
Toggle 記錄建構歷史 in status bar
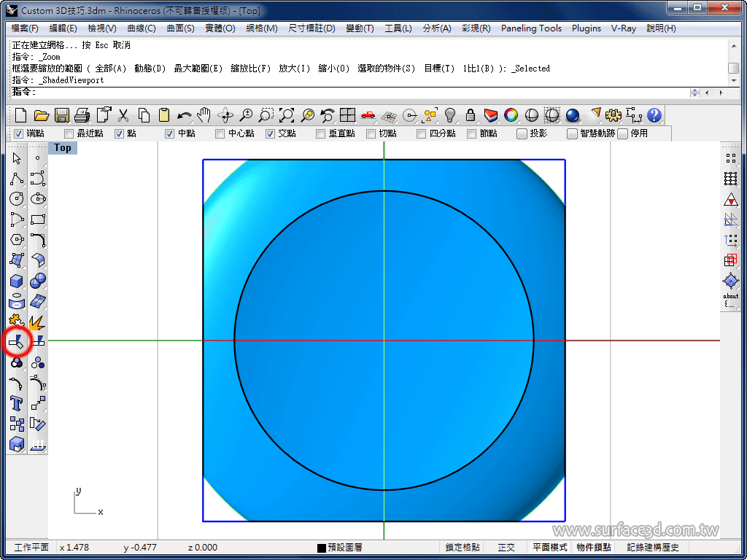(653, 548)
